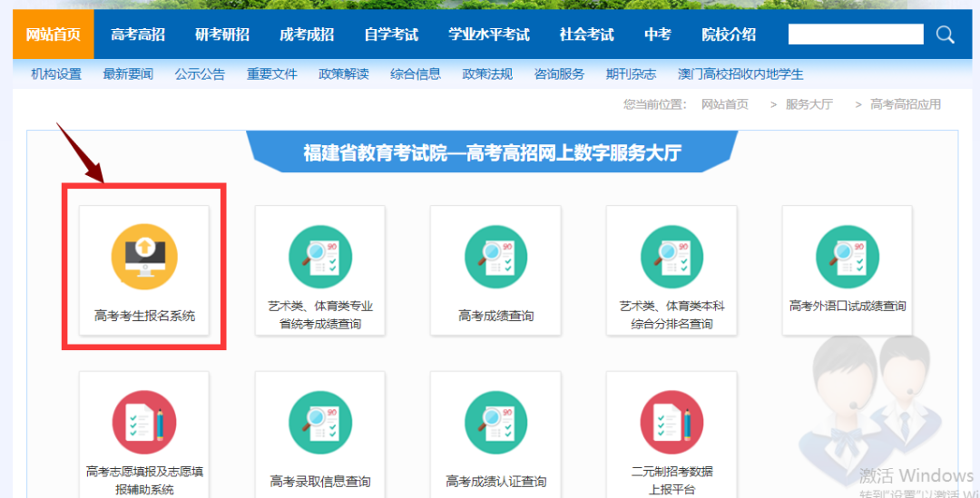The height and width of the screenshot is (498, 980).
Task: Open 高考志愿填报及志愿填报辅助系统 icon
Action: coord(144,423)
